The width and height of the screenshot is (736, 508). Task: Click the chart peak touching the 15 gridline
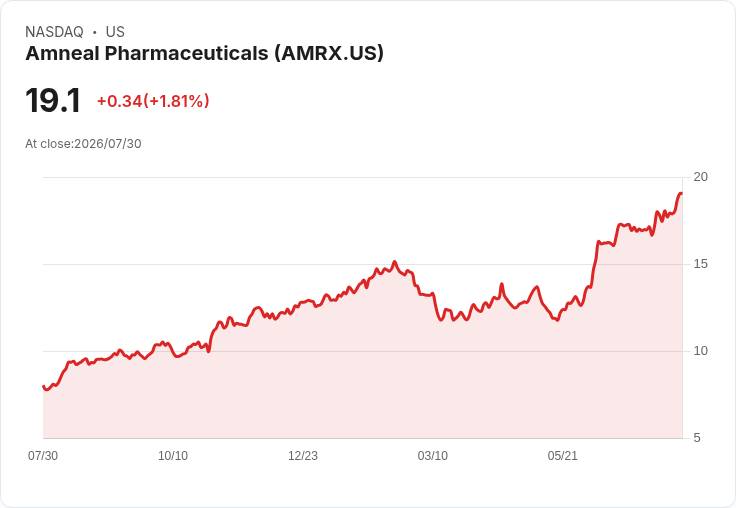tap(394, 262)
